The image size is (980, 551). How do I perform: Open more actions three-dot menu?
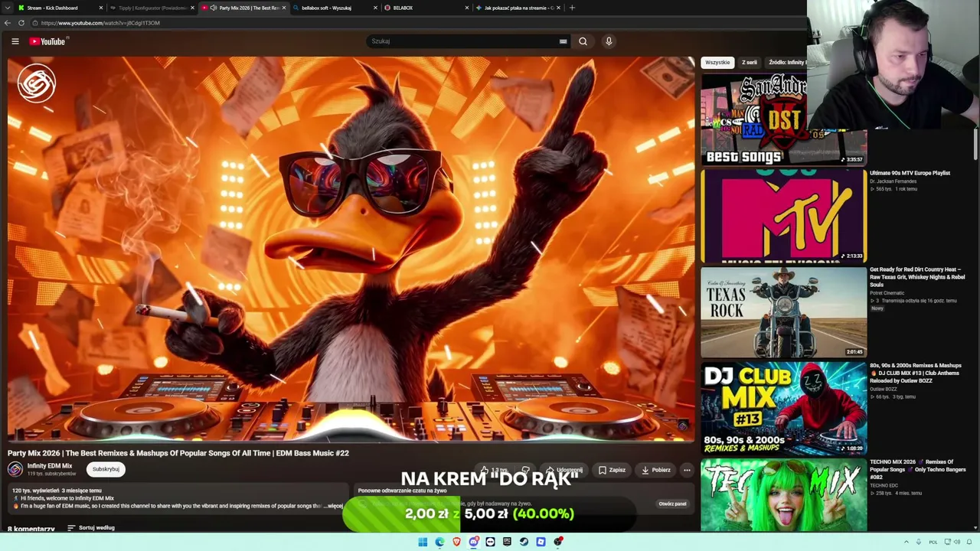pos(687,470)
